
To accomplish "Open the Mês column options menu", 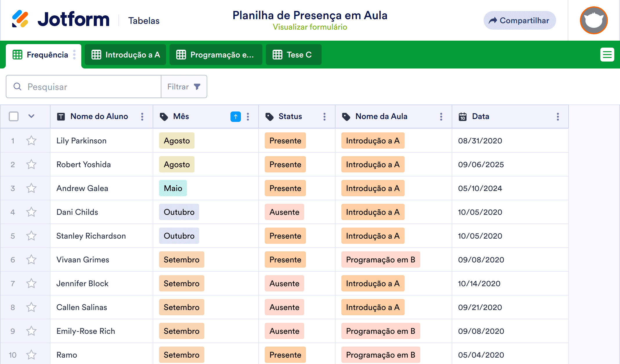I will coord(248,116).
